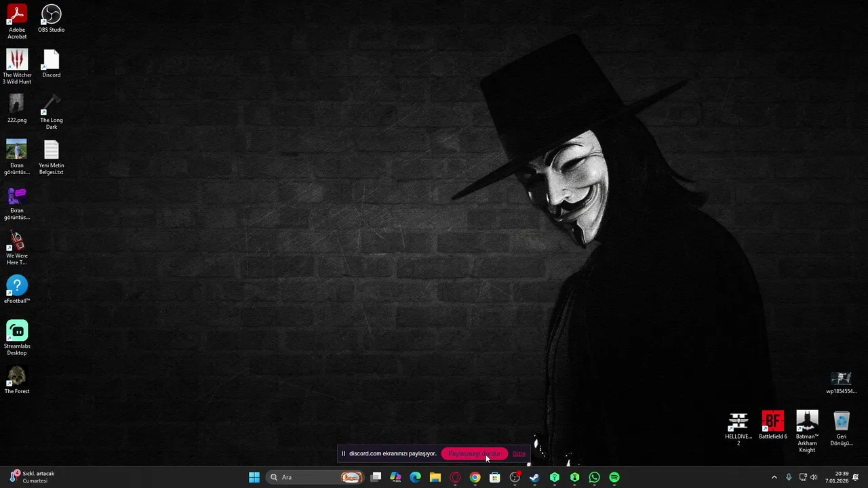The width and height of the screenshot is (868, 488).
Task: Click the Paylaşmayı durdur button
Action: pos(474,453)
